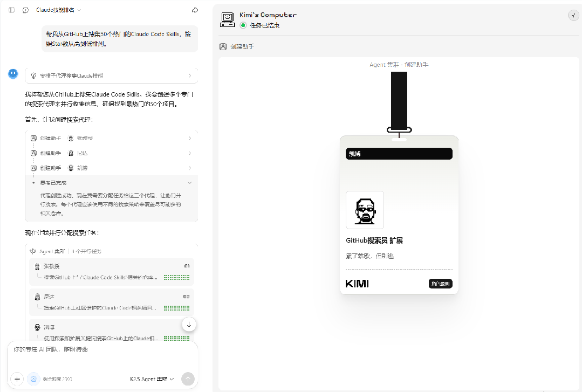Click the 剩余额度 quota text

(x=57, y=379)
